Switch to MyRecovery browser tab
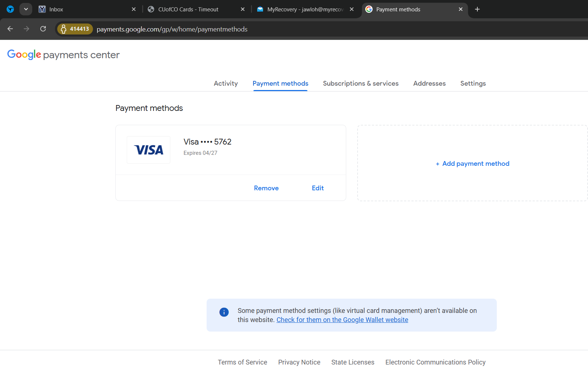This screenshot has width=588, height=370. tap(305, 9)
